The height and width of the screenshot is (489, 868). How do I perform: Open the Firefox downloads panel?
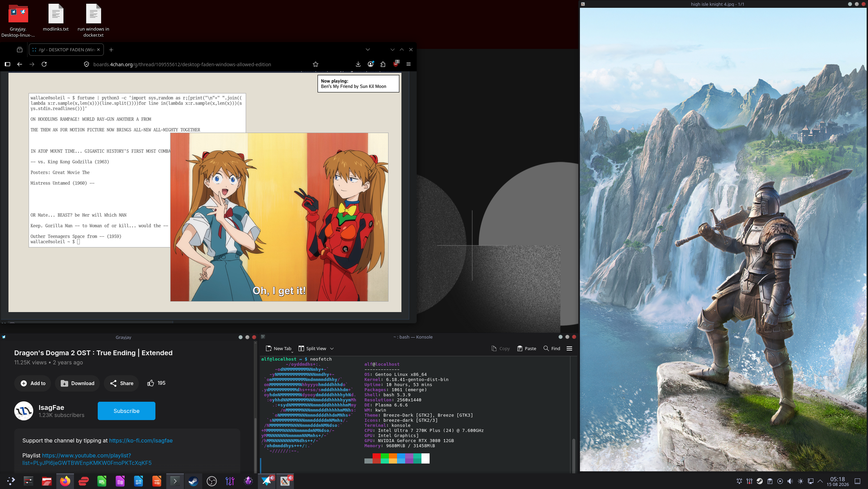point(358,64)
